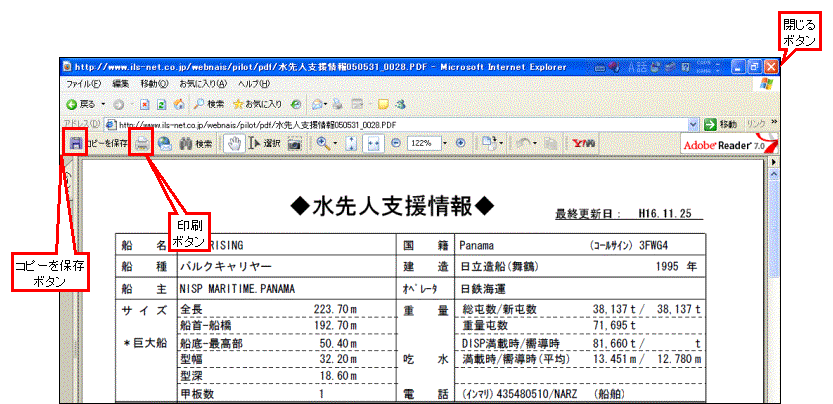Open the ファイル(F) menu
This screenshot has height=404, width=833.
click(x=83, y=83)
